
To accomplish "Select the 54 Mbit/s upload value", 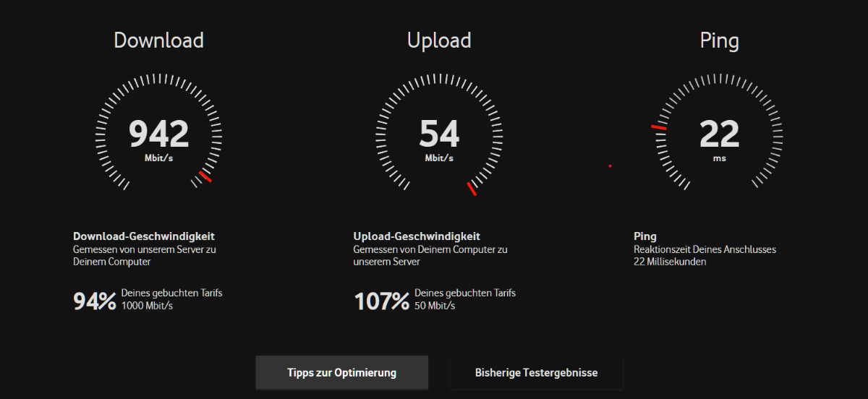I will pyautogui.click(x=439, y=140).
